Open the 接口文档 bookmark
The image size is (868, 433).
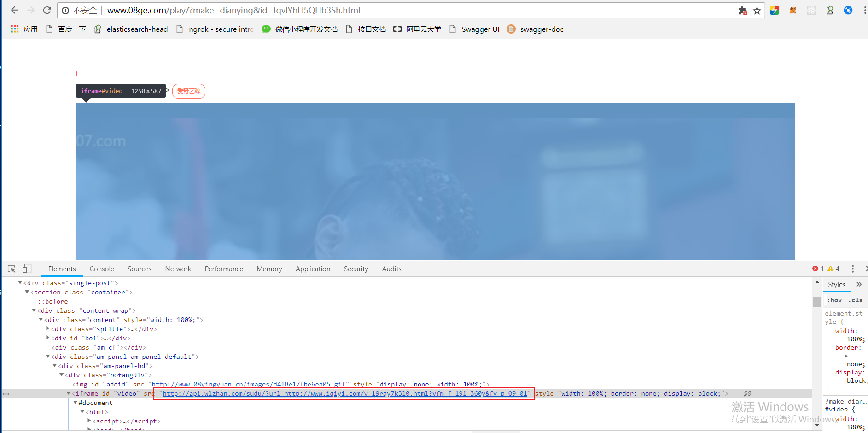coord(366,29)
